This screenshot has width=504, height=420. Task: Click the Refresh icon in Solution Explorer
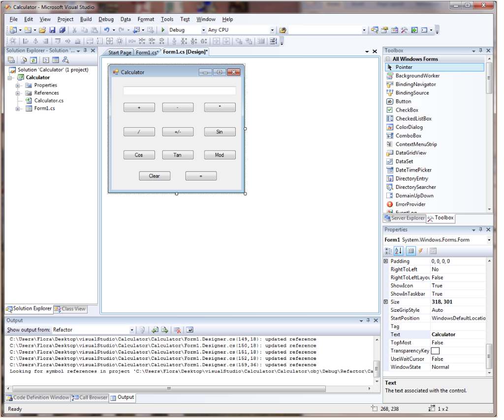[x=33, y=60]
